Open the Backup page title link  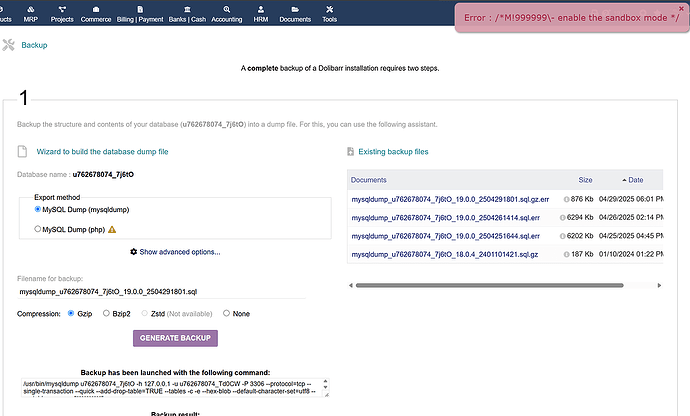click(34, 45)
